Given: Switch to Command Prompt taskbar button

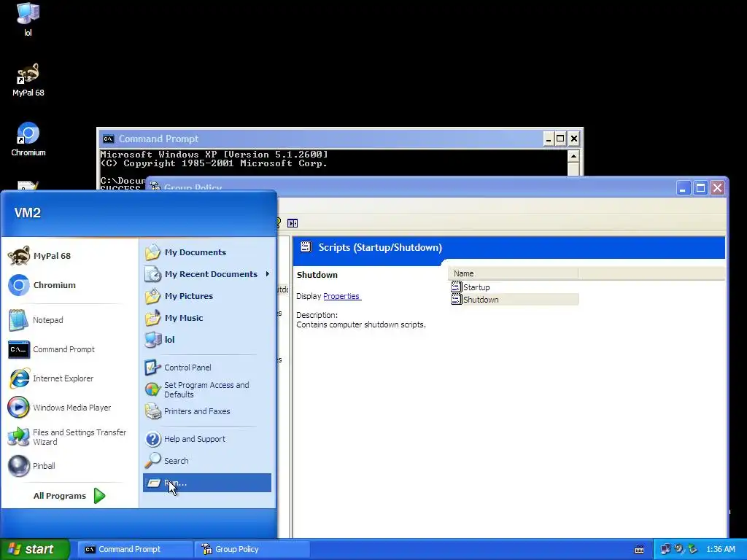Looking at the screenshot, I should click(x=135, y=549).
